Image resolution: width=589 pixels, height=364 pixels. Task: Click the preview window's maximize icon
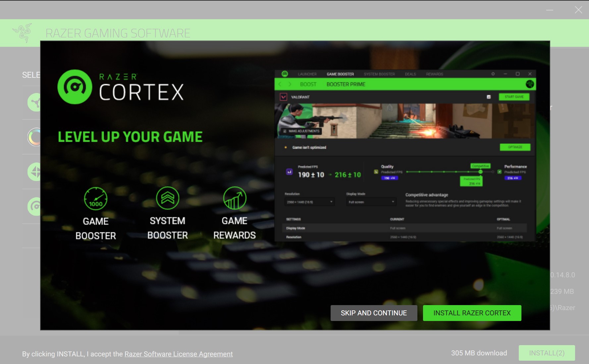518,74
